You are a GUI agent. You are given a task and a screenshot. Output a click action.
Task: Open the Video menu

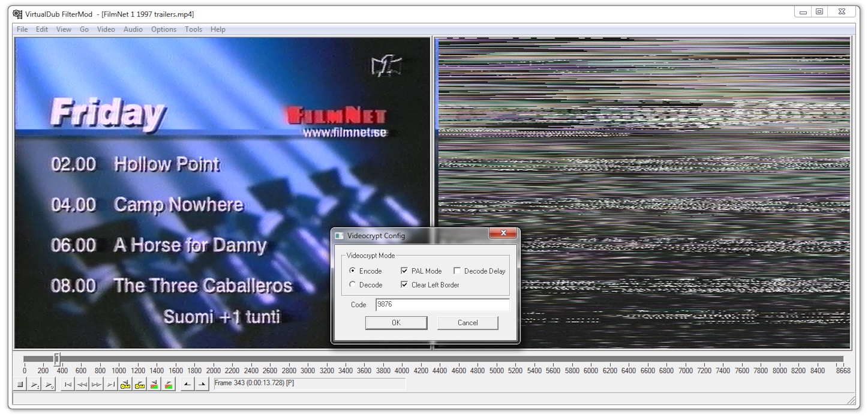coord(106,29)
